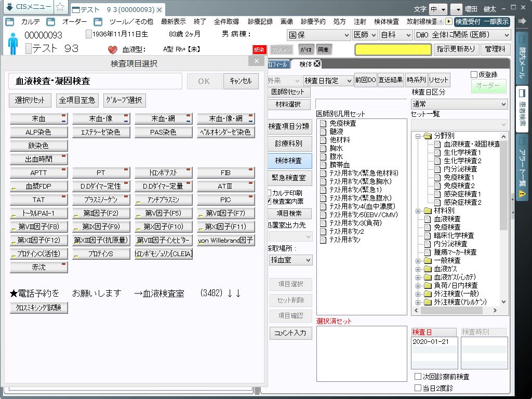This screenshot has height=399, width=532.
Task: Open the 処方 menu item
Action: 339,22
